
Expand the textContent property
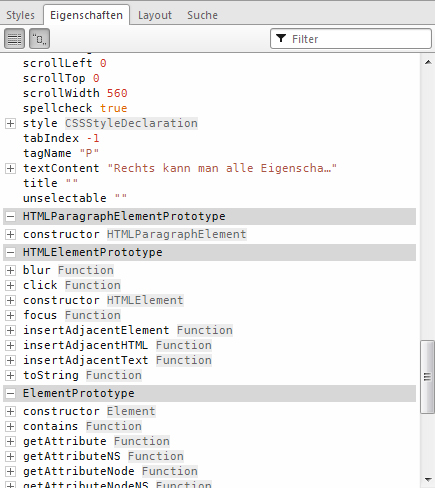pos(10,168)
